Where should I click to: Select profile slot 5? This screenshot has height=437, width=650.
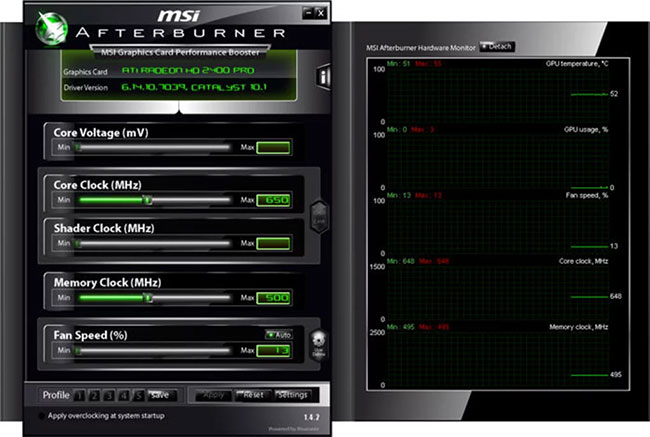coord(138,396)
